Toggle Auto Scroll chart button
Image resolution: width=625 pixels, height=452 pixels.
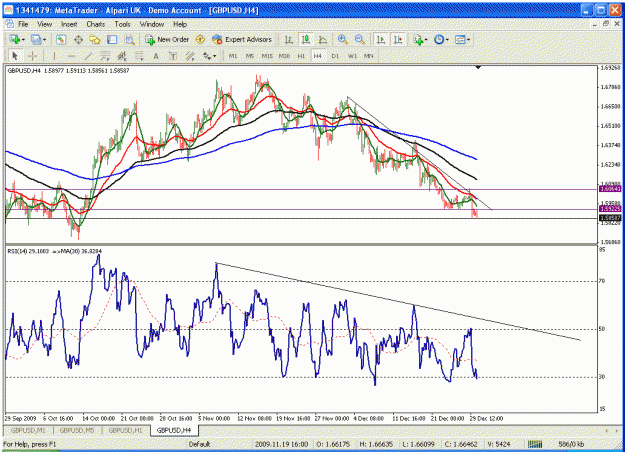[381, 39]
